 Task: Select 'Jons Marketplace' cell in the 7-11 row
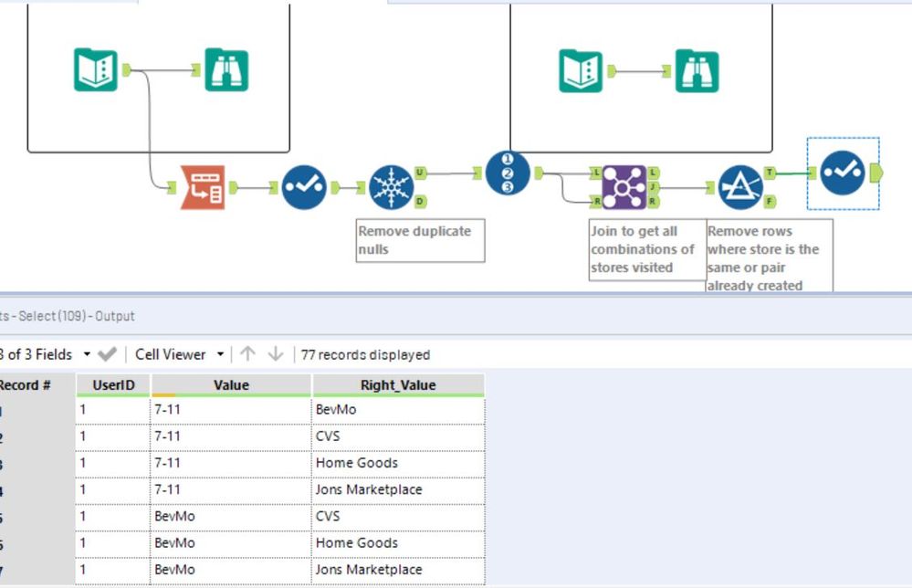(398, 490)
